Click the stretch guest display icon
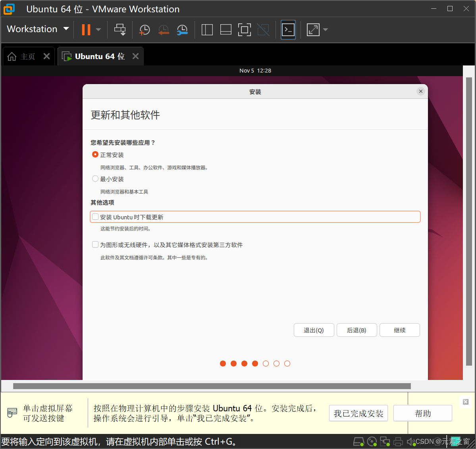 313,30
